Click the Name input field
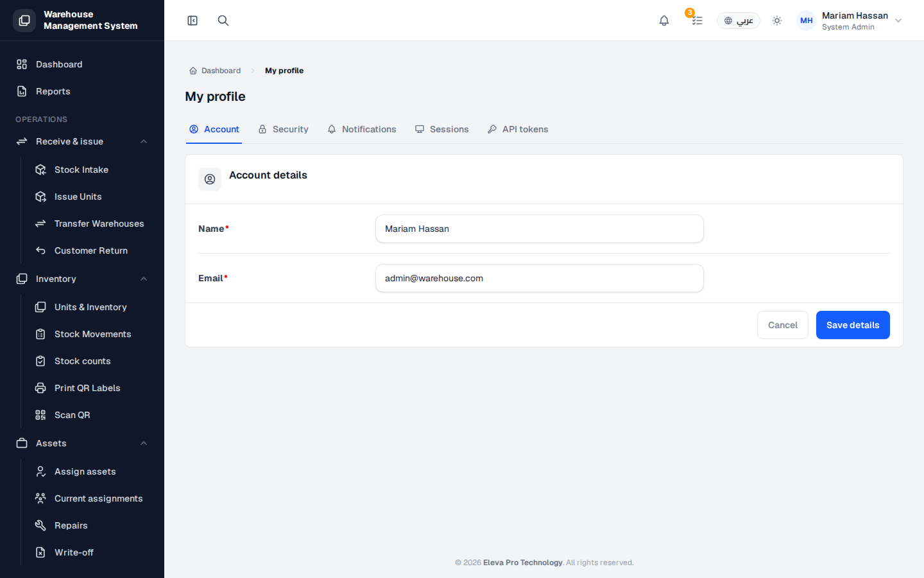Viewport: 924px width, 578px height. 540,229
